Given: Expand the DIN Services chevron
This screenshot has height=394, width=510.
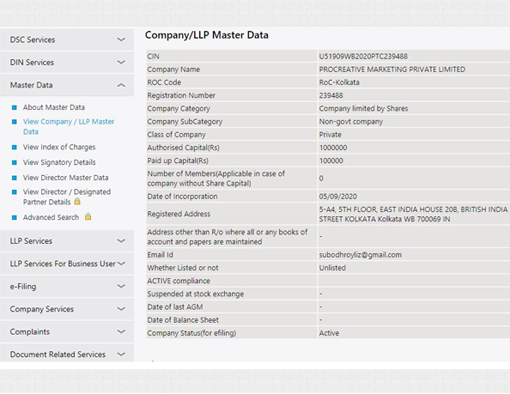Looking at the screenshot, I should click(121, 62).
